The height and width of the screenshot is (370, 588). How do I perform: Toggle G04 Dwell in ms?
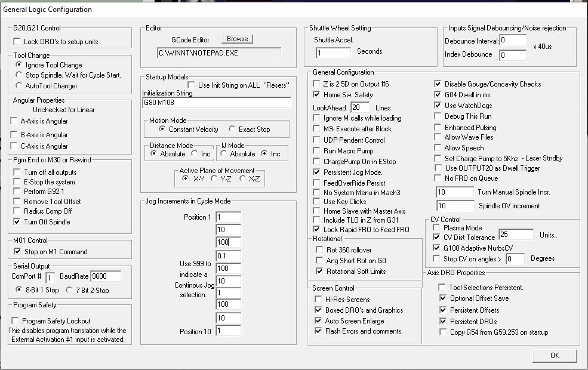(x=438, y=94)
